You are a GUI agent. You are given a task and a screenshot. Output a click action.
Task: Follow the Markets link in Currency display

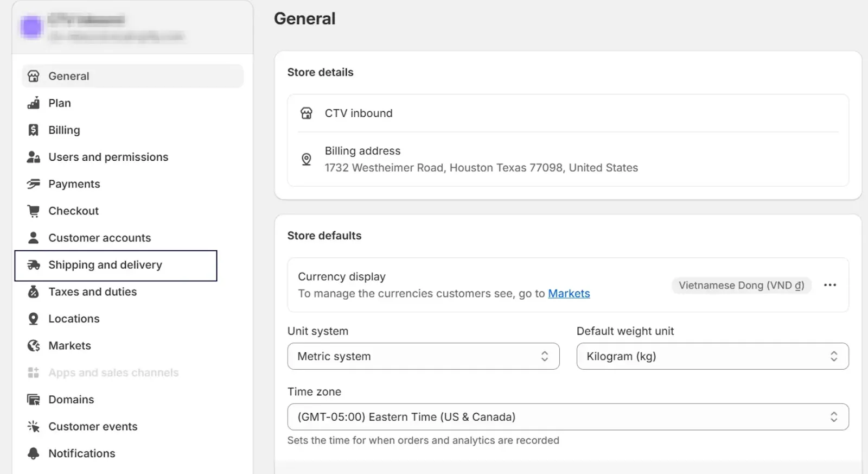[569, 294]
